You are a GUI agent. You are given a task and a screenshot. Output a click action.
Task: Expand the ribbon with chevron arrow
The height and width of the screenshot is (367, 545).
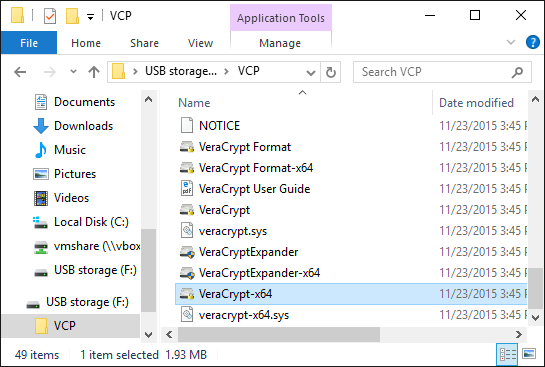coord(511,42)
